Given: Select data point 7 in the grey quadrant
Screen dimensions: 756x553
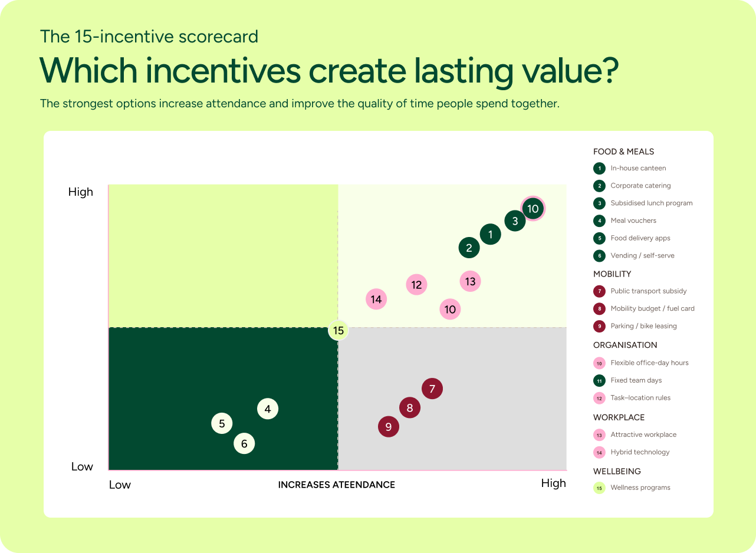Looking at the screenshot, I should click(432, 389).
